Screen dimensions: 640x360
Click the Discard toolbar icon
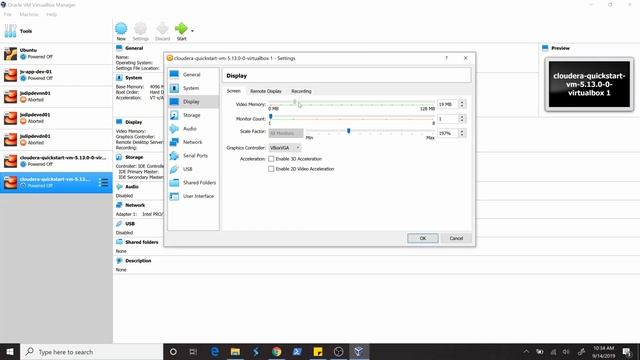[162, 31]
